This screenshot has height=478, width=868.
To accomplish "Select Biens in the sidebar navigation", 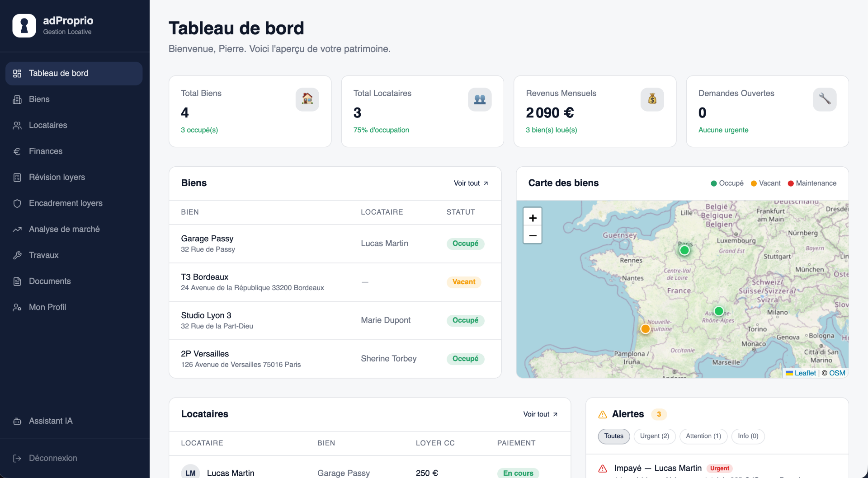I will coord(39,99).
